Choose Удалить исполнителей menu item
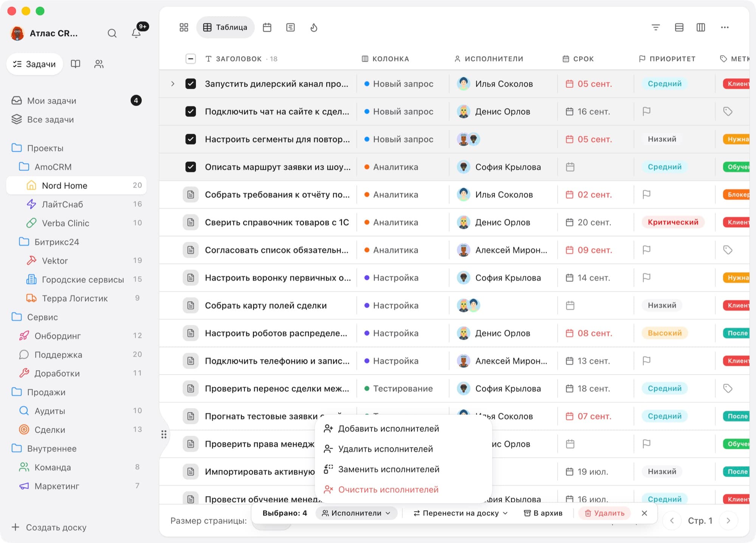 click(x=403, y=449)
